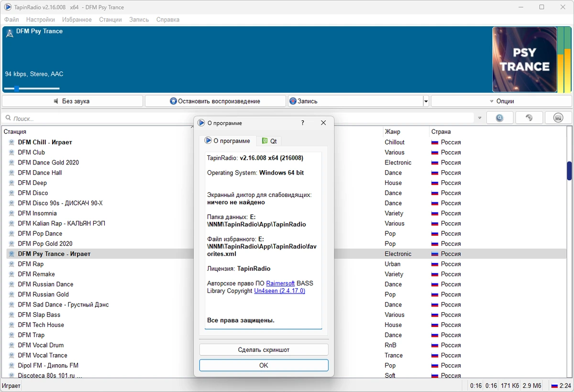Screen dimensions: 574x392
Task: Click the TapinRadio logo in the main title bar
Action: tap(7, 7)
